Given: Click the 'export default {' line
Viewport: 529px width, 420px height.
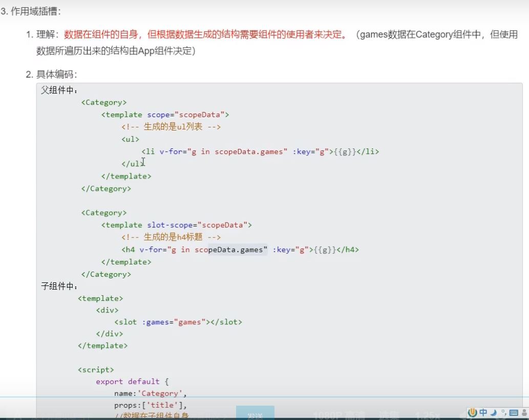Looking at the screenshot, I should 132,382.
